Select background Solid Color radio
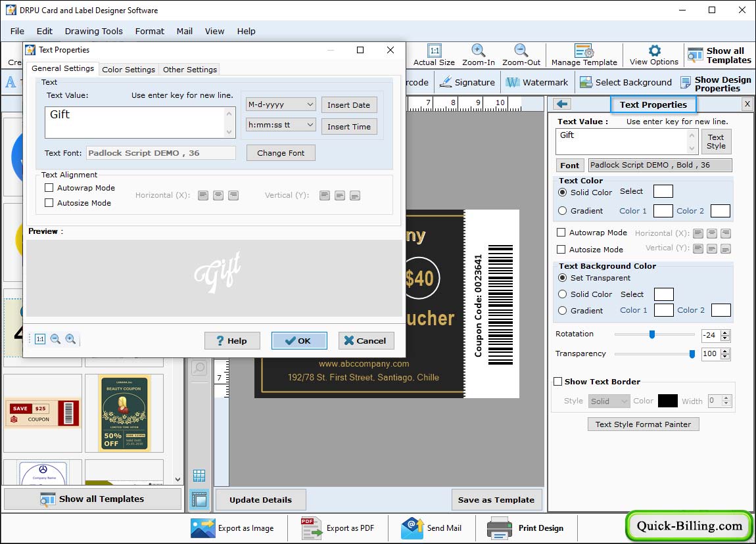This screenshot has height=544, width=756. [x=562, y=294]
